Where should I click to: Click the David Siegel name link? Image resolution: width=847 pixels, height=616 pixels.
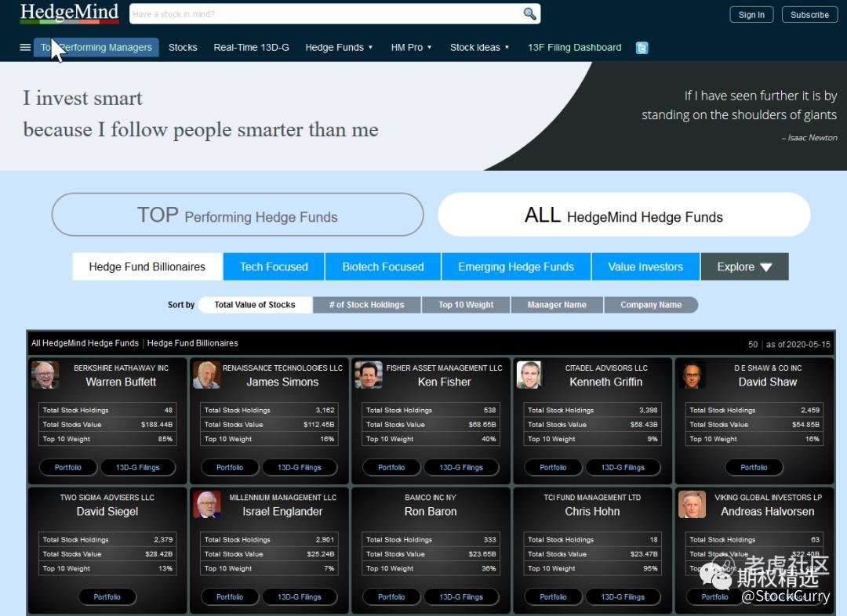(107, 512)
